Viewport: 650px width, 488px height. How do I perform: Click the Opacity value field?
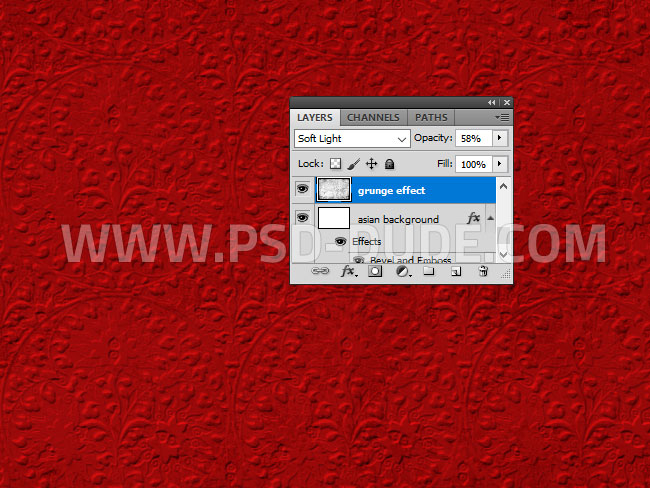pos(473,138)
